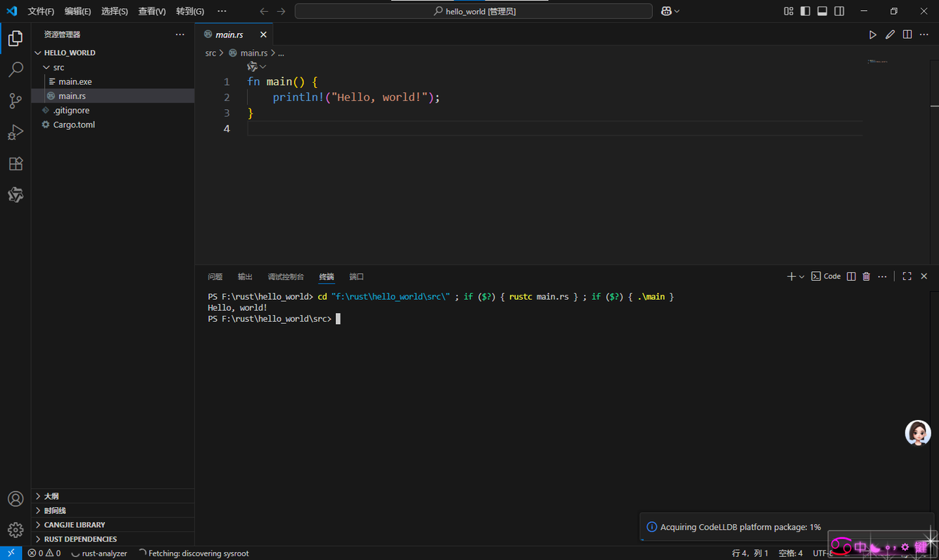
Task: Open the Source Control view
Action: point(15,101)
